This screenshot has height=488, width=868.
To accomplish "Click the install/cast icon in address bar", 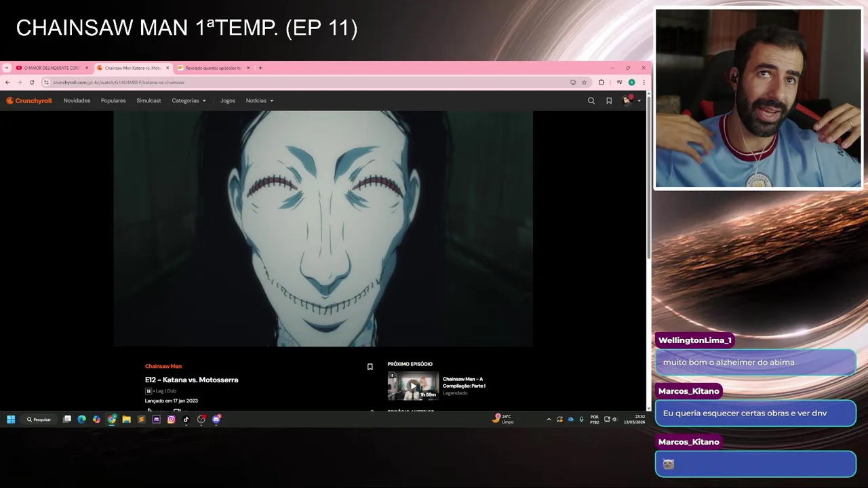I will (x=573, y=82).
